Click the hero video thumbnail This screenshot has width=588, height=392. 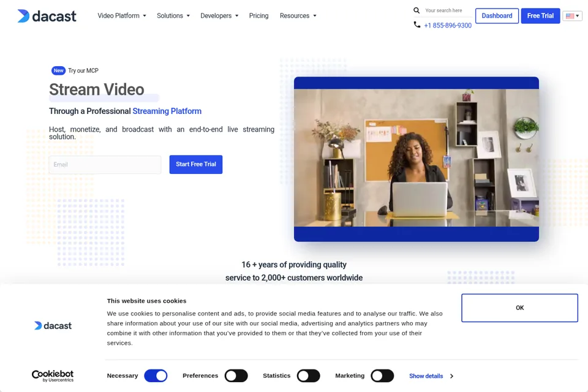point(417,159)
